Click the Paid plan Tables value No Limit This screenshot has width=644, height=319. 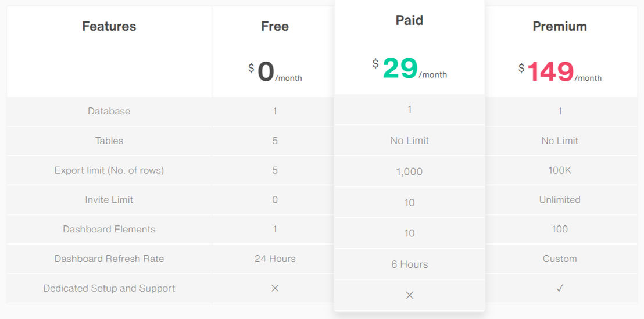[410, 141]
